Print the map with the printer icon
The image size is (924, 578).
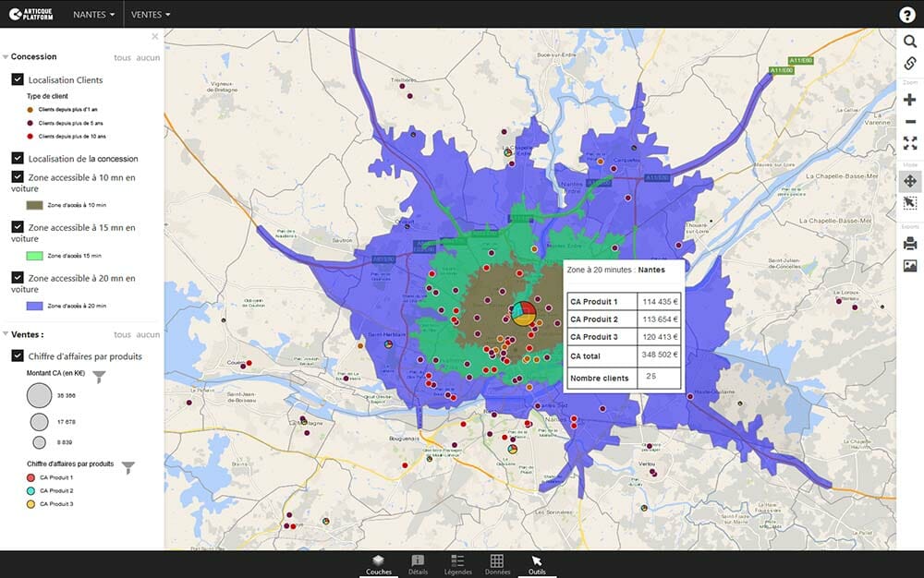click(910, 243)
